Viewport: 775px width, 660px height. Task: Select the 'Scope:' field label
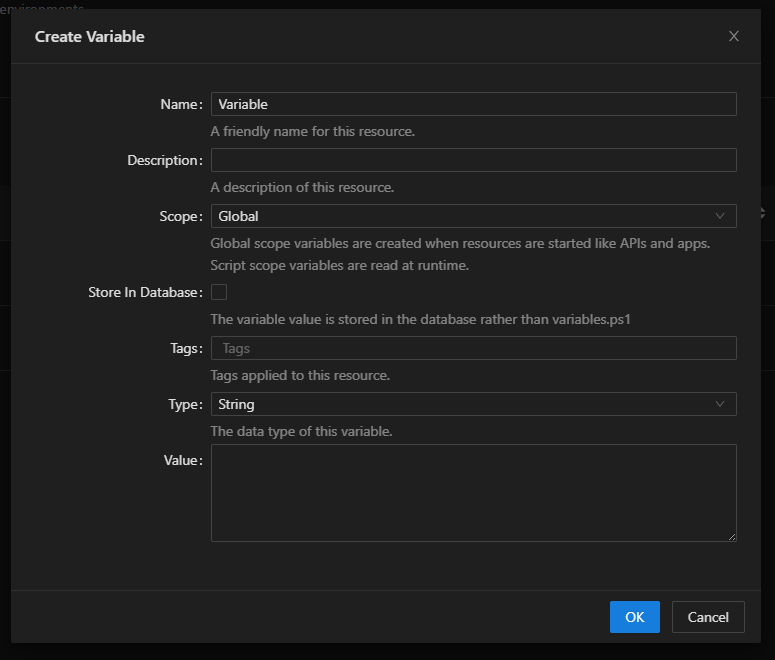coord(180,216)
